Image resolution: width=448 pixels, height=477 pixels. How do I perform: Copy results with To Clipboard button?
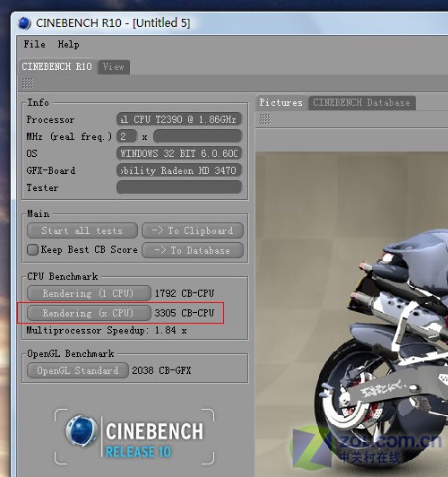coord(193,230)
